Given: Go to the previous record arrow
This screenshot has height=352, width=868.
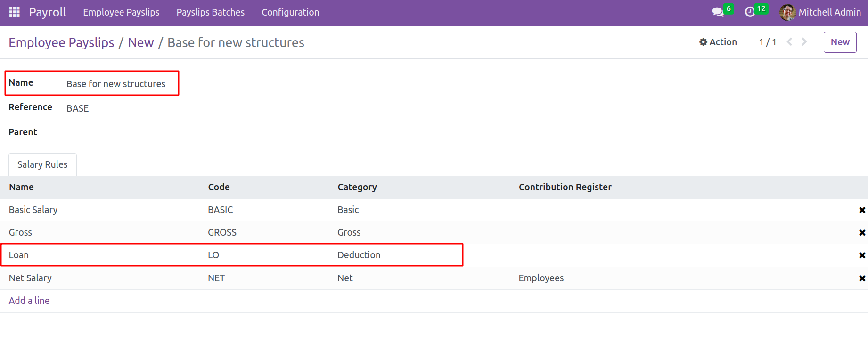Looking at the screenshot, I should click(790, 42).
